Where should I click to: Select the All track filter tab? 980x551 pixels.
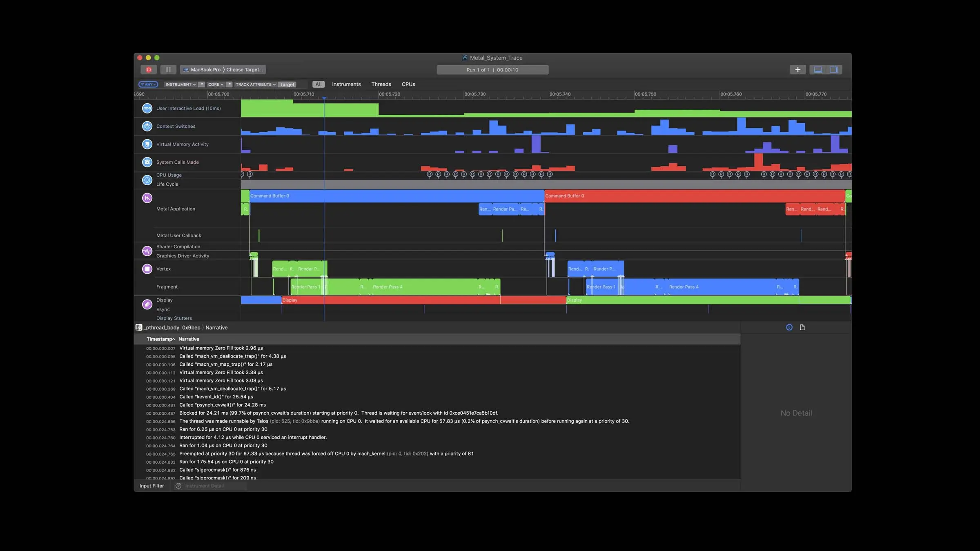tap(318, 84)
